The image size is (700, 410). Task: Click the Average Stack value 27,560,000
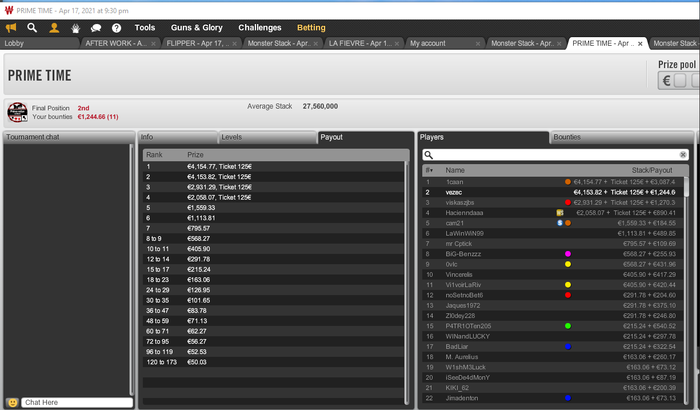(320, 106)
